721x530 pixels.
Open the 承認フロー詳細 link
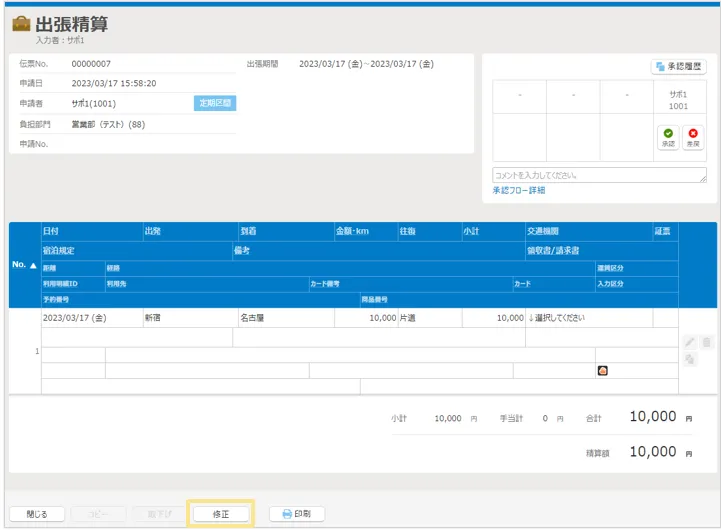click(x=518, y=190)
